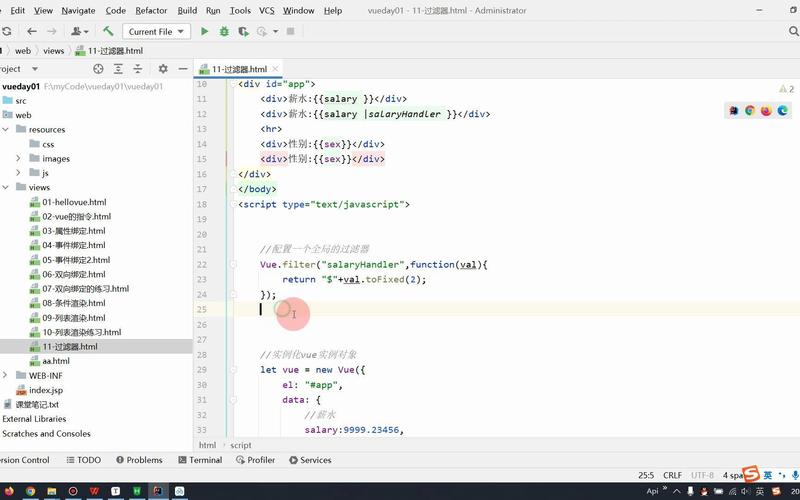This screenshot has height=500, width=800.
Task: Open the Navigate menu
Action: coord(78,10)
